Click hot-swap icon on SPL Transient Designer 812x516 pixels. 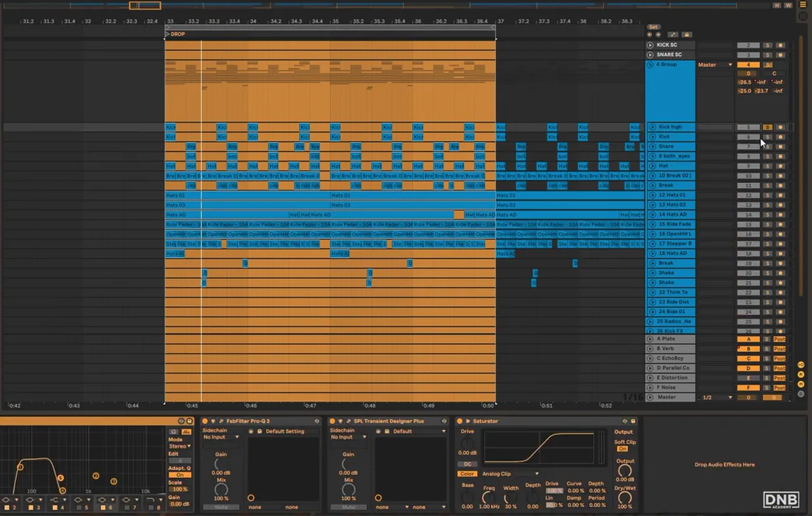pyautogui.click(x=444, y=421)
